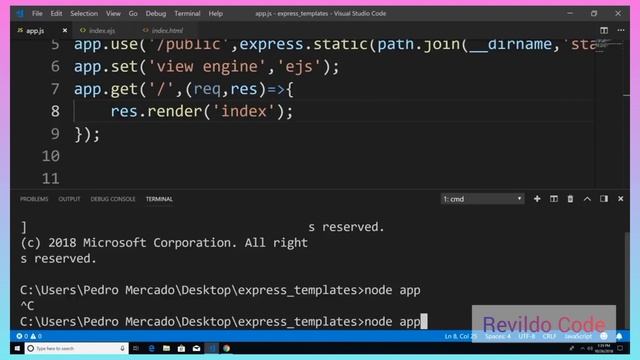Open the View menu

[113, 13]
